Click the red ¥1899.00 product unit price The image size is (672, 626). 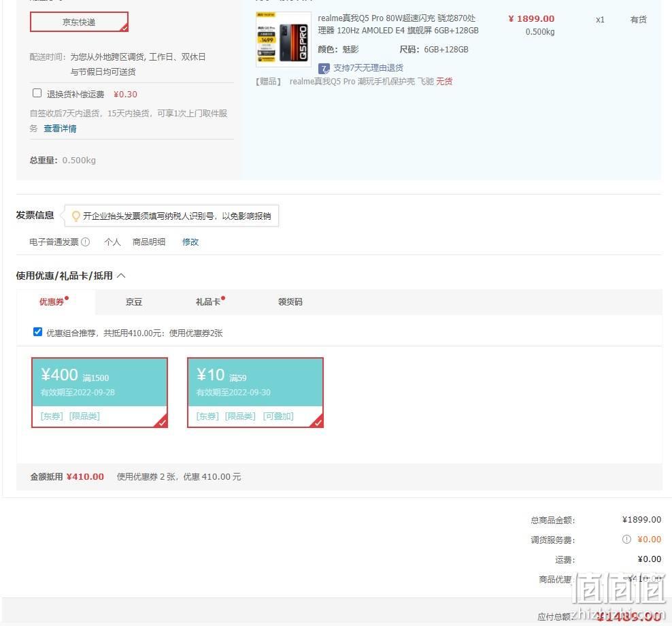pos(531,19)
